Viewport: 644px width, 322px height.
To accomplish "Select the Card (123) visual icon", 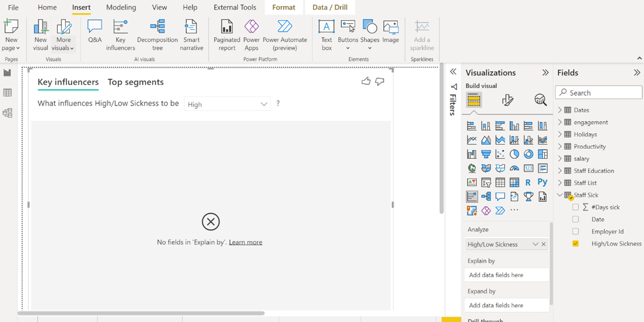I will tap(528, 168).
